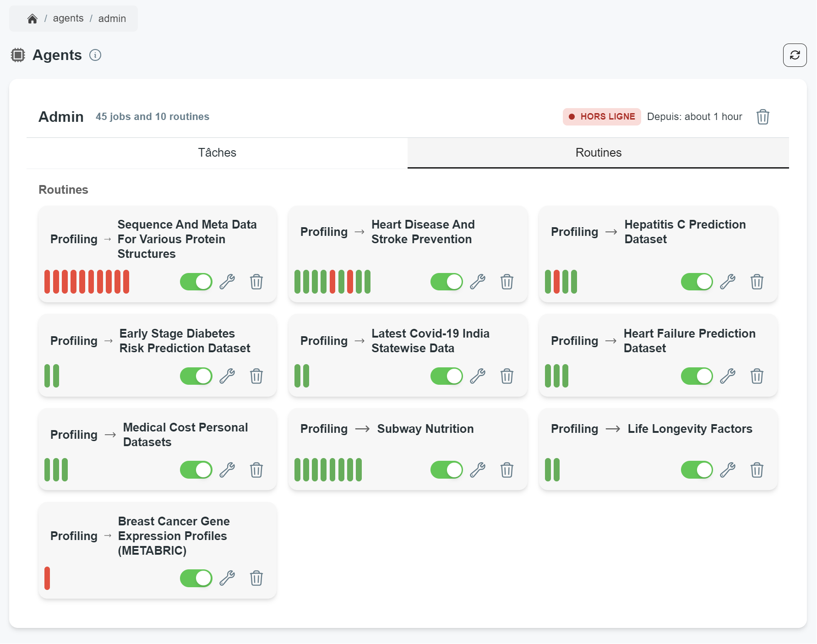Delete the Subway Nutrition routine
The height and width of the screenshot is (644, 817).
click(x=507, y=470)
